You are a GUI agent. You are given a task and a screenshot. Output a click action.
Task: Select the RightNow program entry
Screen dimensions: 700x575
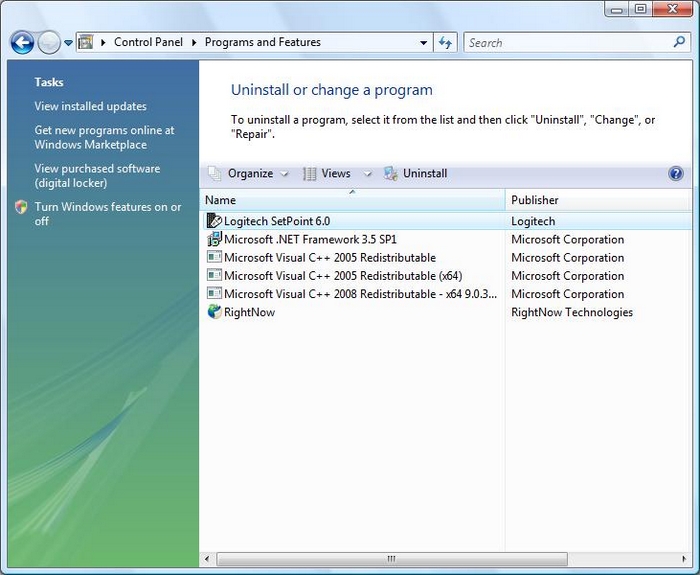click(249, 312)
